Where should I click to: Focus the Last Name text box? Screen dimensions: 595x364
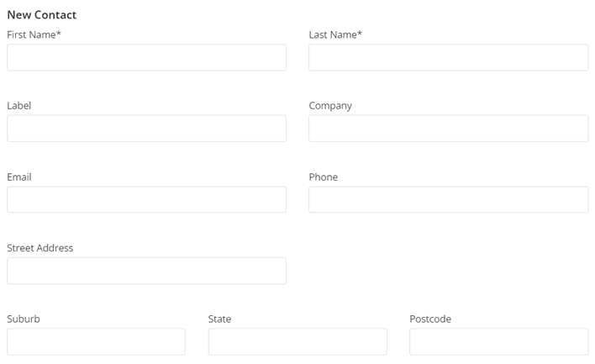pos(448,57)
